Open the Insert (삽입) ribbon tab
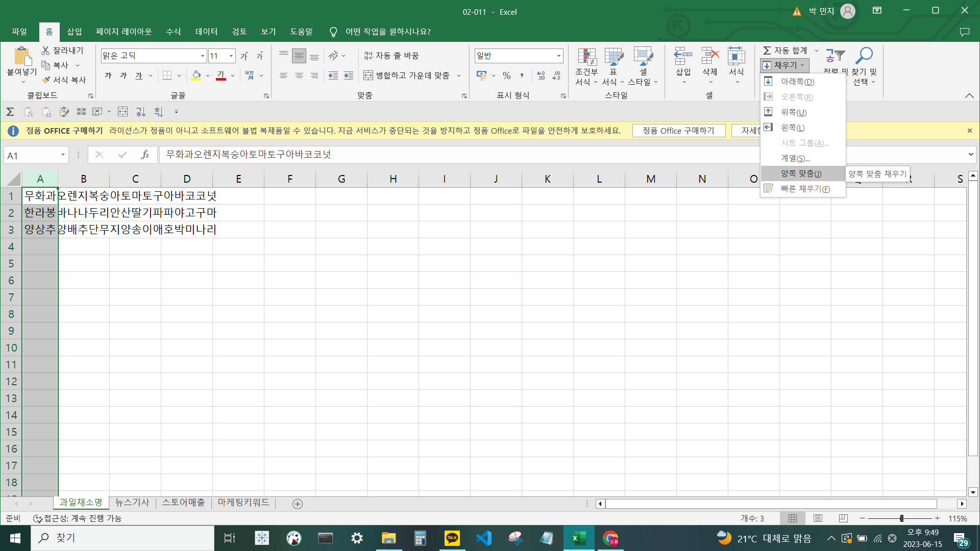This screenshot has height=551, width=980. point(75,32)
